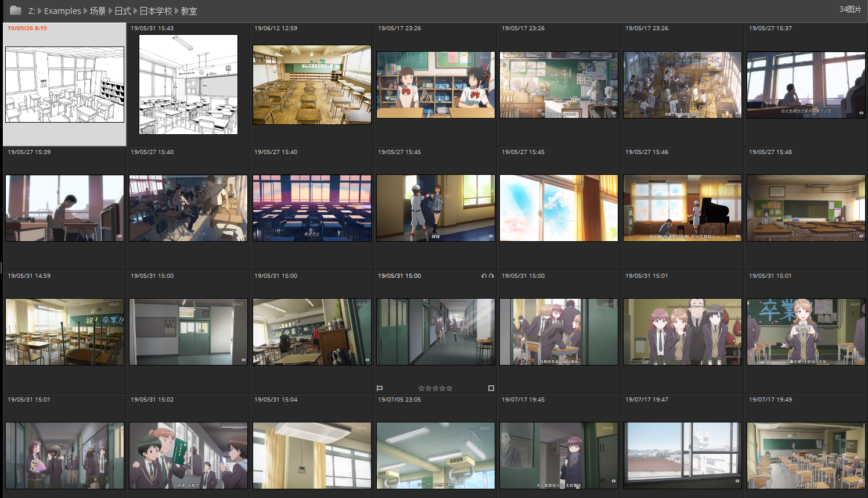Screen dimensions: 868x498
Task: Give hallway image a five-star rating
Action: click(x=449, y=388)
